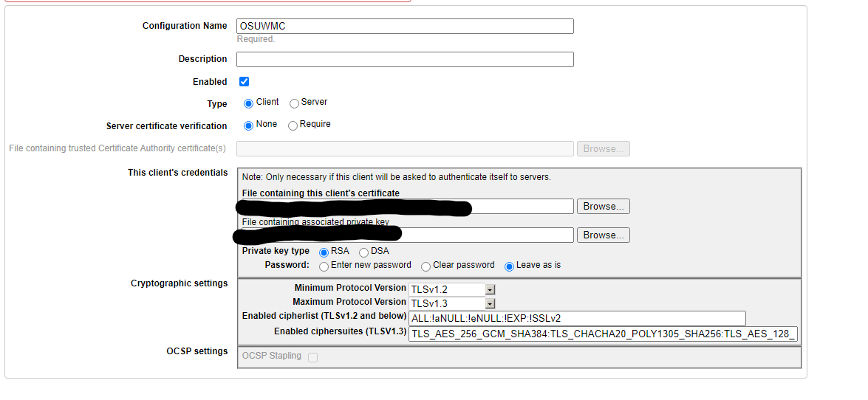This screenshot has width=868, height=400.
Task: Click the Required hint under Configuration Name
Action: pyautogui.click(x=256, y=39)
